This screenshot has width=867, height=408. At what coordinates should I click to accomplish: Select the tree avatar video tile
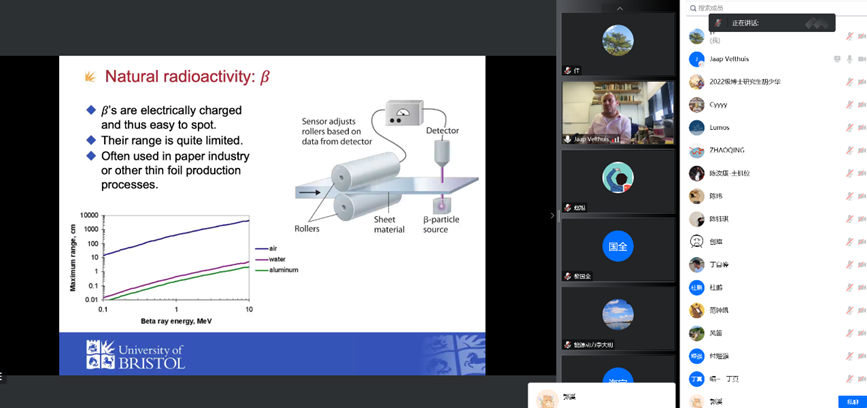[617, 40]
